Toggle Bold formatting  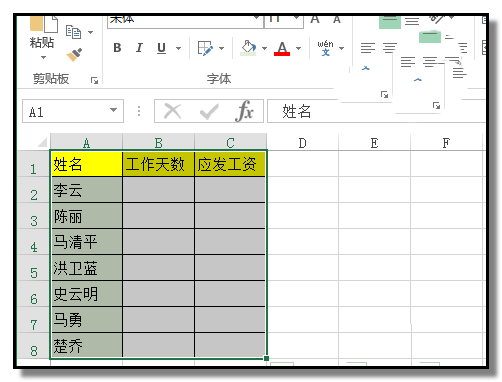(x=117, y=48)
